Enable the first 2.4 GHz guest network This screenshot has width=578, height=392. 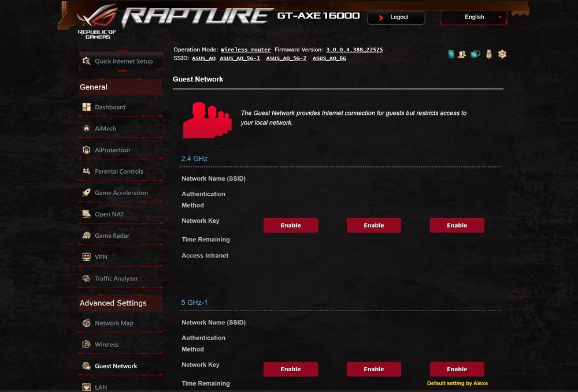tap(291, 225)
